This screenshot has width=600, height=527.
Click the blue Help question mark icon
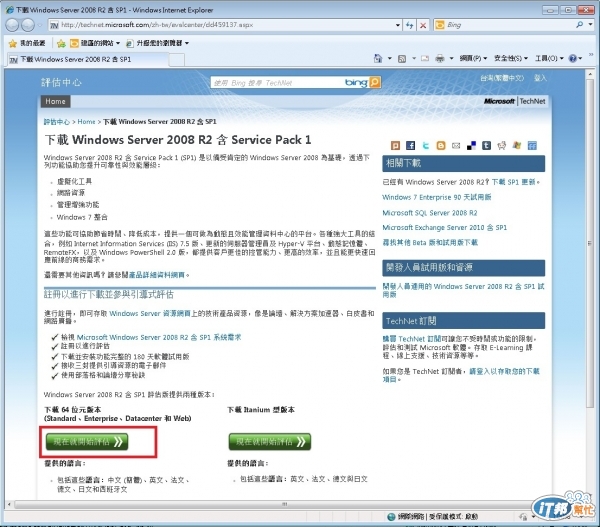(573, 59)
